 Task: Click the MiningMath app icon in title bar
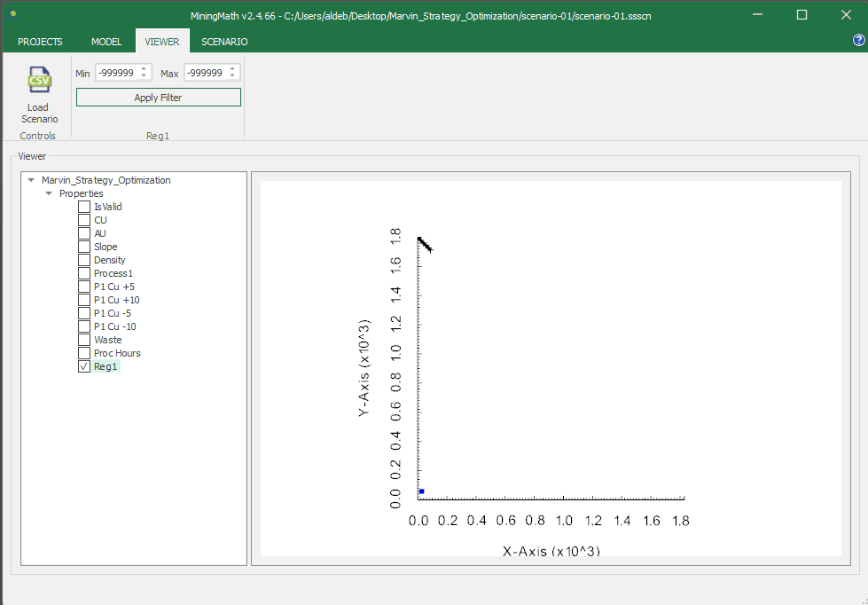[13, 15]
